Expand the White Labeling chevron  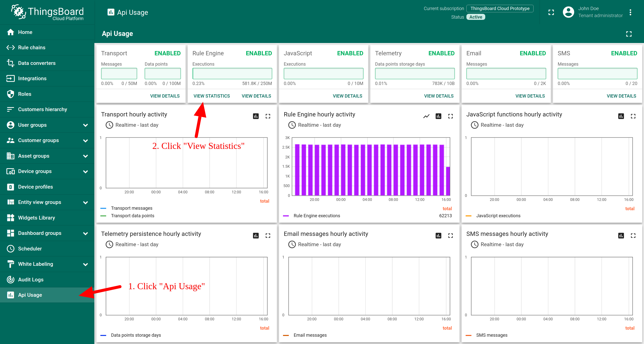point(86,264)
